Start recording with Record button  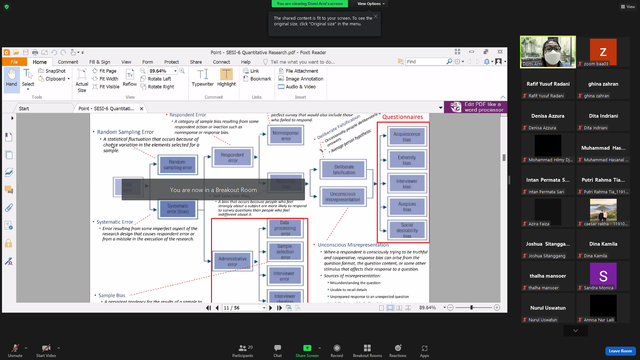point(336,350)
